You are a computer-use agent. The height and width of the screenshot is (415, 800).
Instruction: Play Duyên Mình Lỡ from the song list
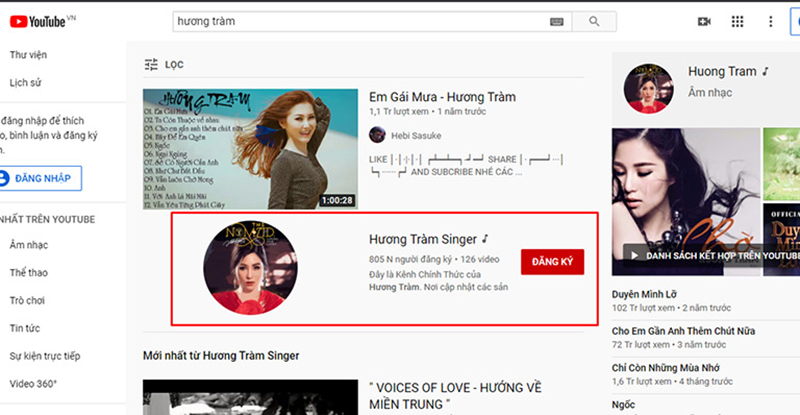[644, 295]
